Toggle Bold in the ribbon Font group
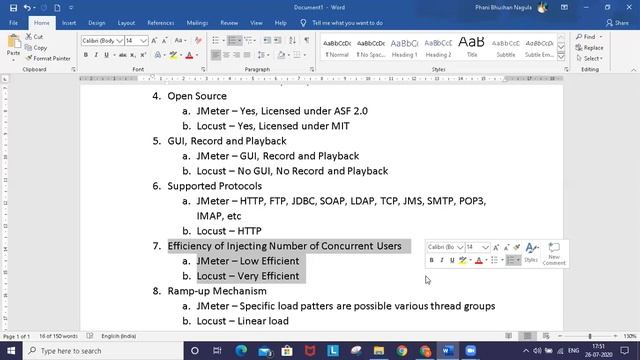The width and height of the screenshot is (640, 360). point(86,55)
